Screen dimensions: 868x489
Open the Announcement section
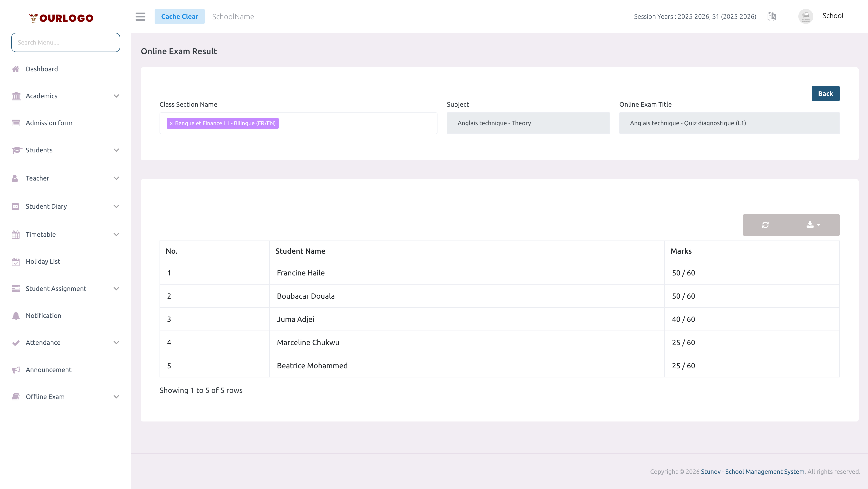[49, 369]
